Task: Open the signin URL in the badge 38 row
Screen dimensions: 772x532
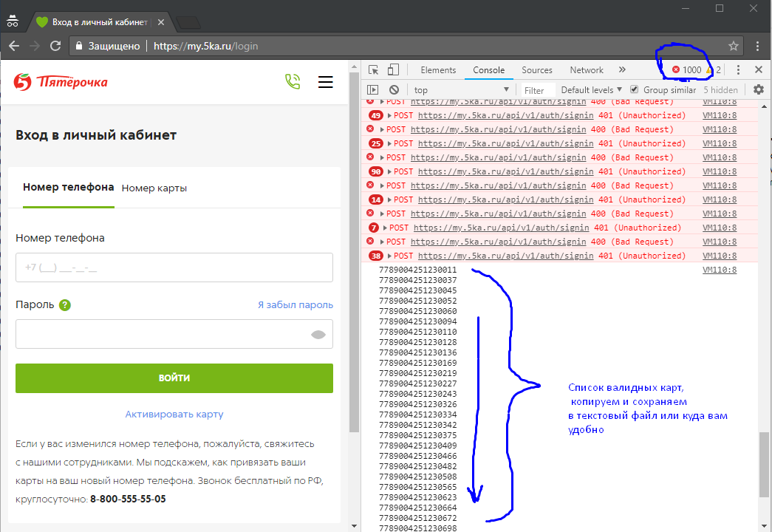Action: coord(505,256)
